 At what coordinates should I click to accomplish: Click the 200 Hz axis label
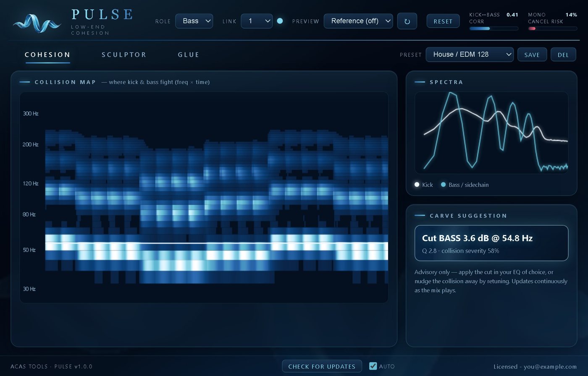point(31,144)
